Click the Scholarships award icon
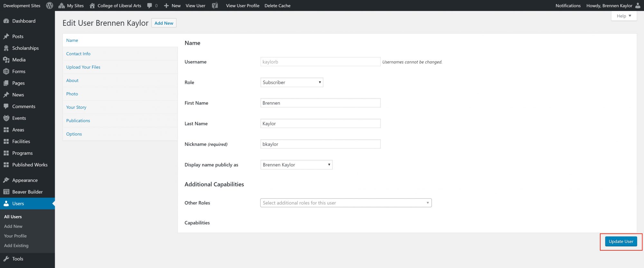This screenshot has width=644, height=268. coord(6,48)
